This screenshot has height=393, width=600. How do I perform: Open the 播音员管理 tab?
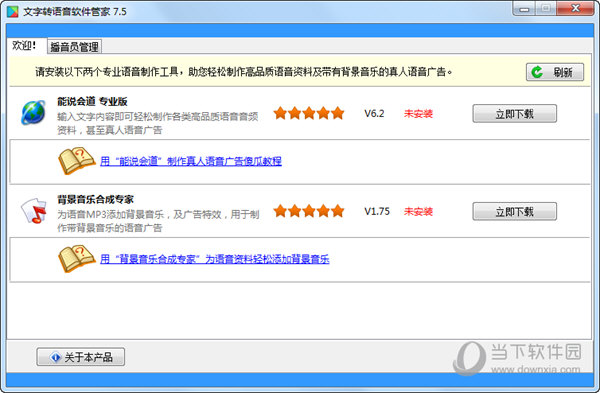click(x=75, y=47)
